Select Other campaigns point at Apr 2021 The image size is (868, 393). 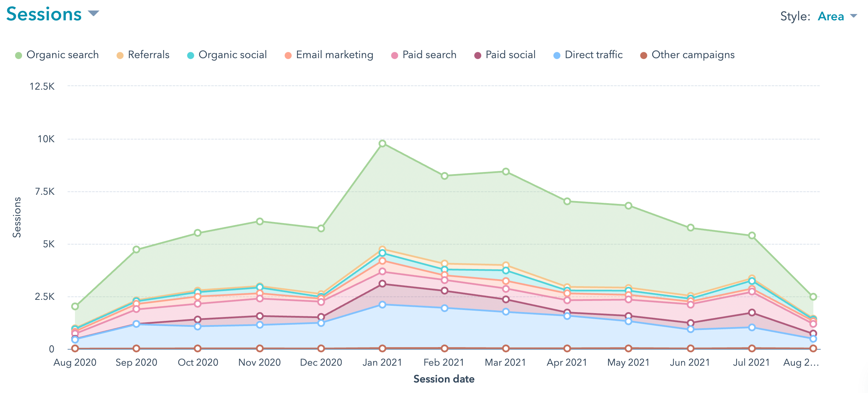567,349
